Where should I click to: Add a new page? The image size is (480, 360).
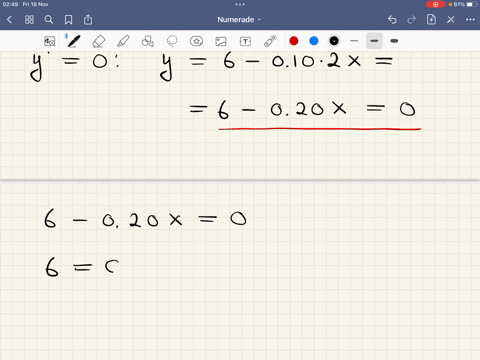[431, 20]
